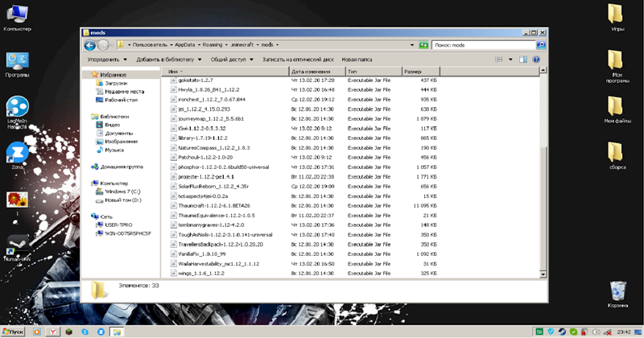Click Записать на оптический диск in the toolbar
Screen dimensions: 644x338
pyautogui.click(x=298, y=60)
